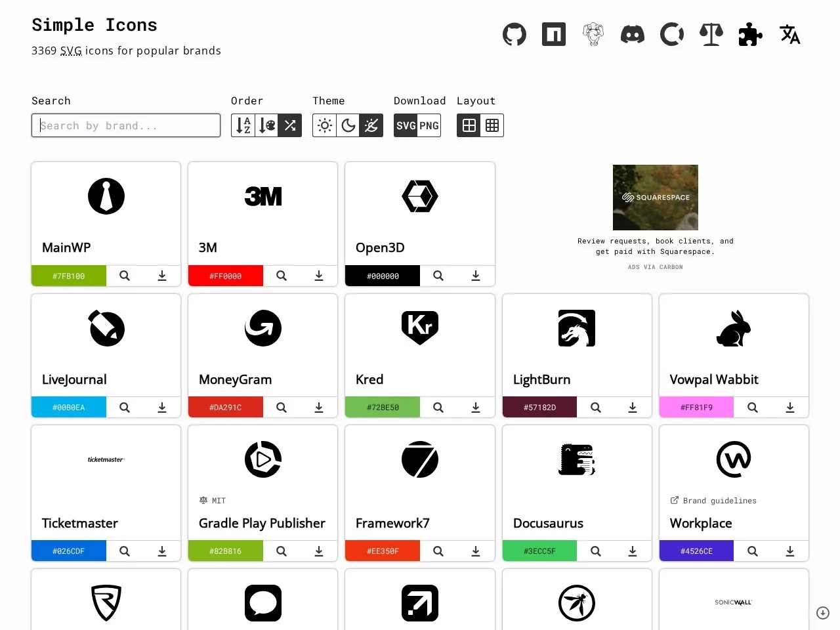
Task: Preview the MainWP icon with the magnifier
Action: (x=124, y=276)
